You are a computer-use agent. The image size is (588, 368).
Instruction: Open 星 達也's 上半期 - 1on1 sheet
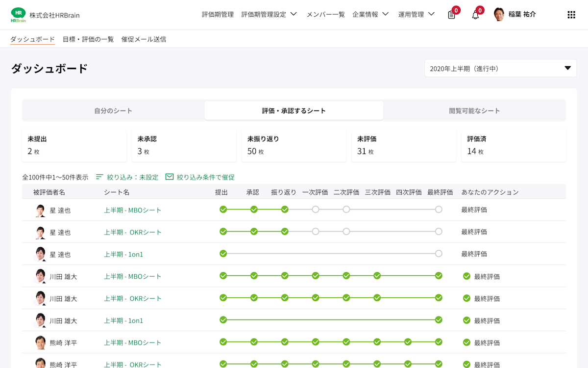(x=123, y=254)
